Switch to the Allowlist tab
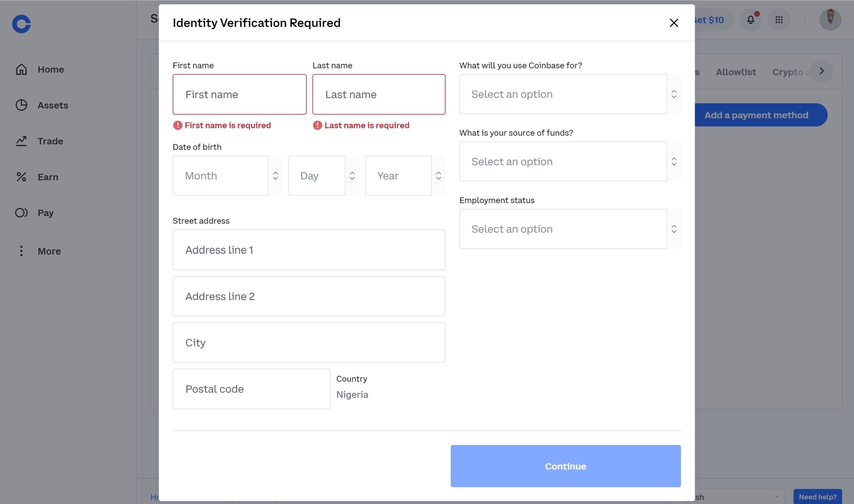 point(736,72)
